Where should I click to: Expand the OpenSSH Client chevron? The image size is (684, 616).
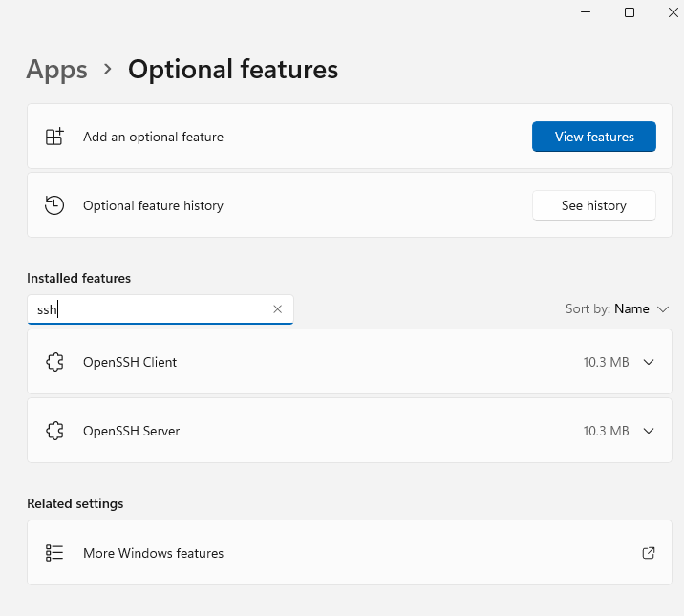(x=650, y=363)
